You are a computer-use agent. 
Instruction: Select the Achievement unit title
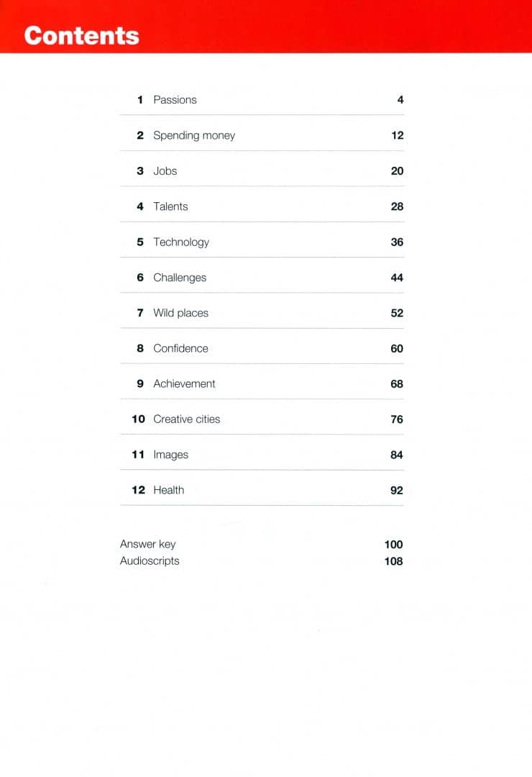coord(184,383)
